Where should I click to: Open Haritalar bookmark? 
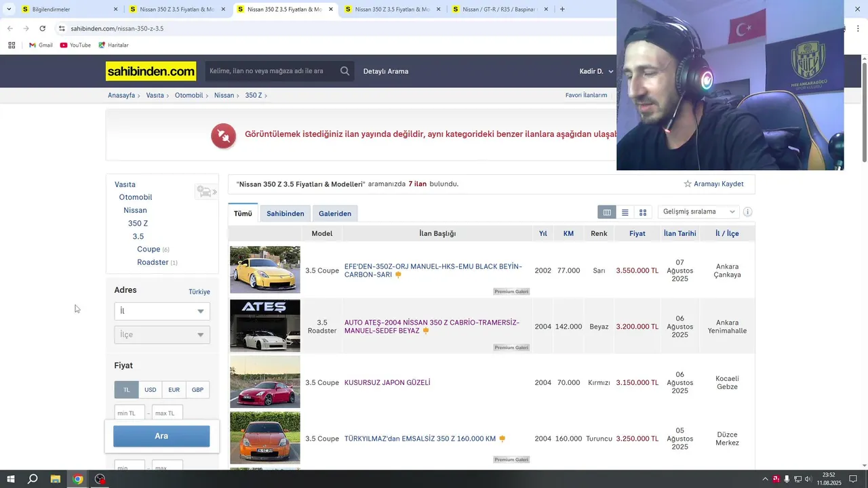(x=113, y=45)
